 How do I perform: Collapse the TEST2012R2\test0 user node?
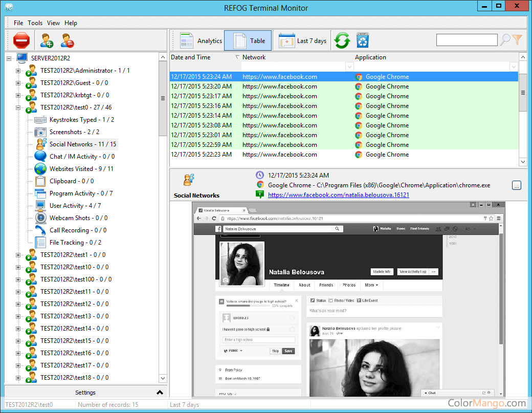pyautogui.click(x=18, y=107)
